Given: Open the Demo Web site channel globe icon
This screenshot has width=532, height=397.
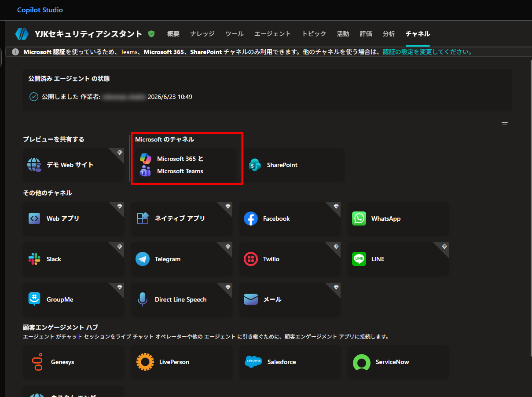Looking at the screenshot, I should click(x=34, y=165).
